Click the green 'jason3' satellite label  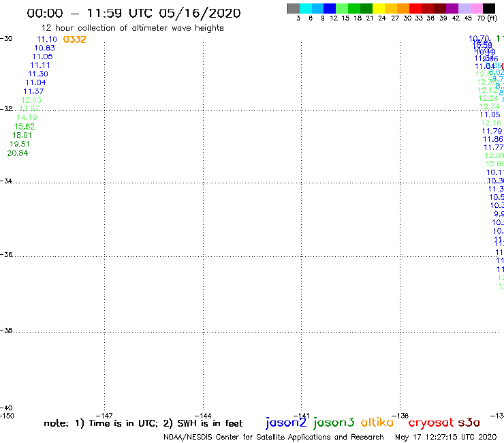tap(334, 423)
